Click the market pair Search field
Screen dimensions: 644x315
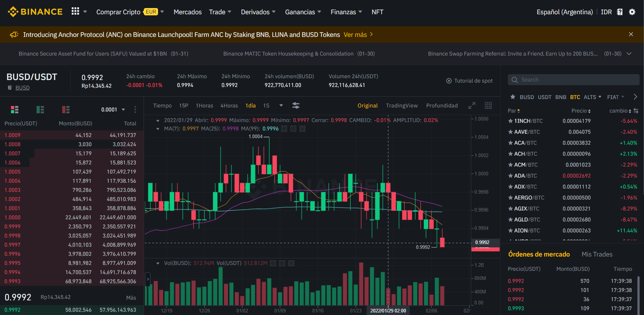[x=573, y=80]
